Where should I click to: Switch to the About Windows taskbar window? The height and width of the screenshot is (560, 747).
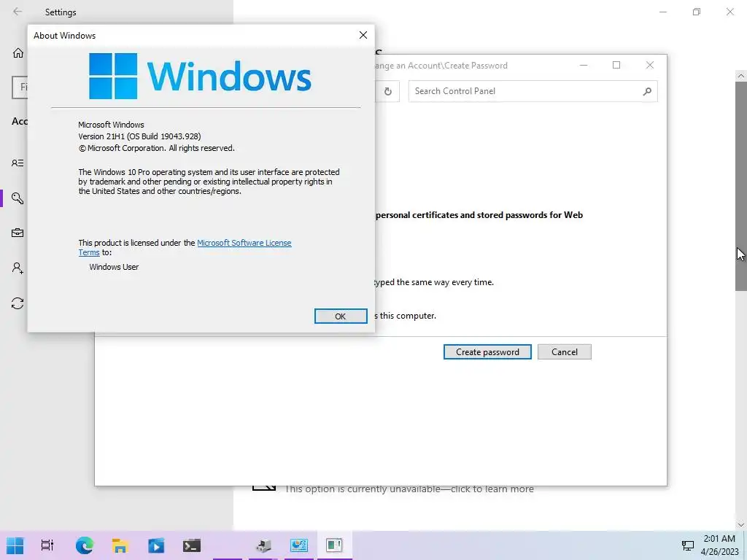(x=334, y=545)
